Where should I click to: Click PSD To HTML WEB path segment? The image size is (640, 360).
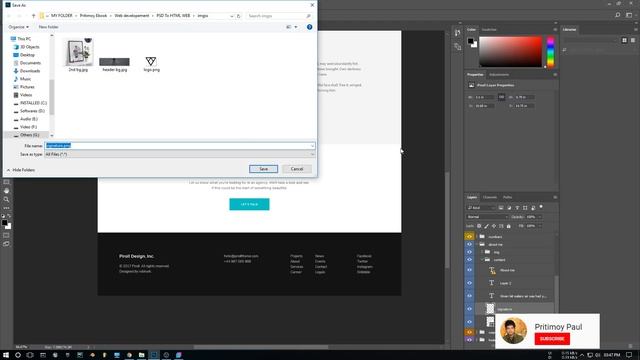point(173,16)
